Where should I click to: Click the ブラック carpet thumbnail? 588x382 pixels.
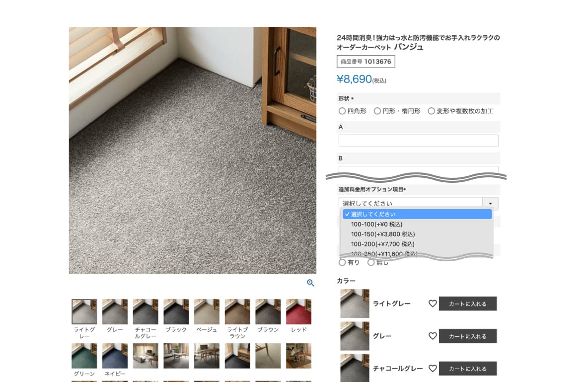point(176,311)
